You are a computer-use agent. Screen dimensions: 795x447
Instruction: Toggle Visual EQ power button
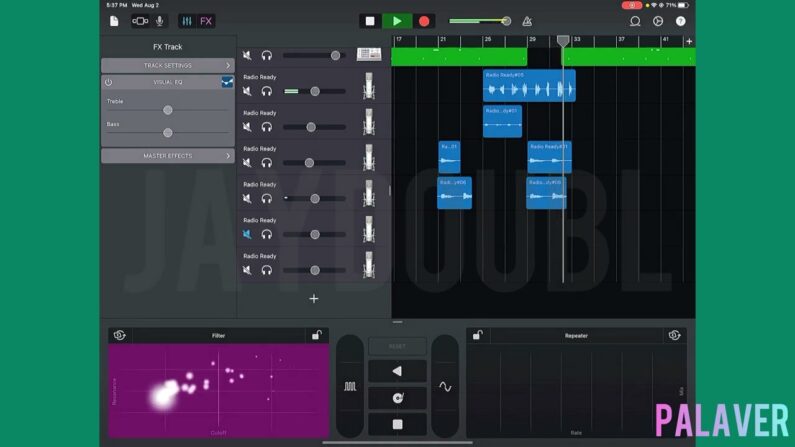108,82
